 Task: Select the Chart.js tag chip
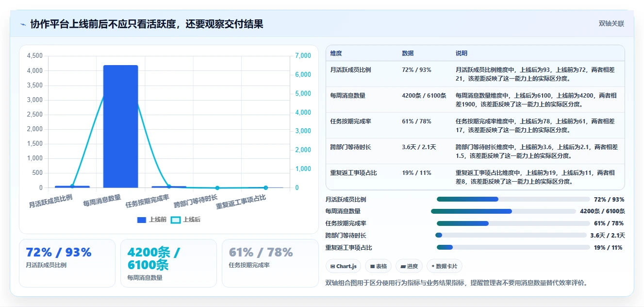[343, 266]
